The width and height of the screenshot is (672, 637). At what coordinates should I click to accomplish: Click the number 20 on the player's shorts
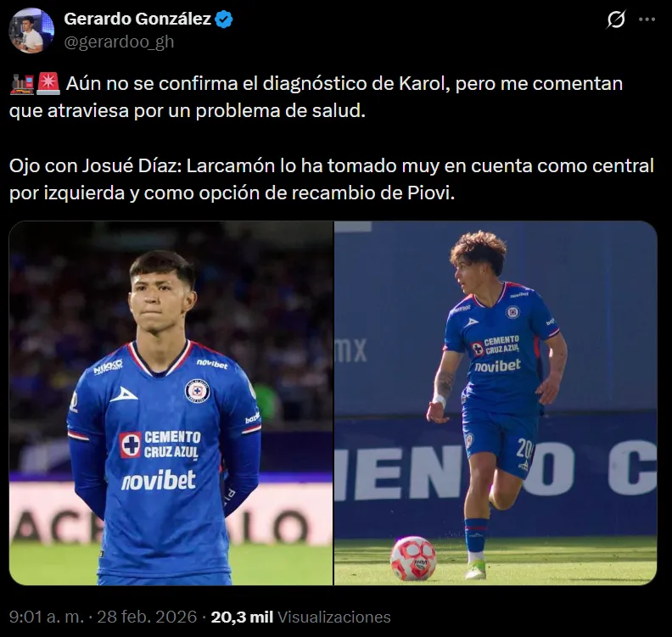coord(524,447)
